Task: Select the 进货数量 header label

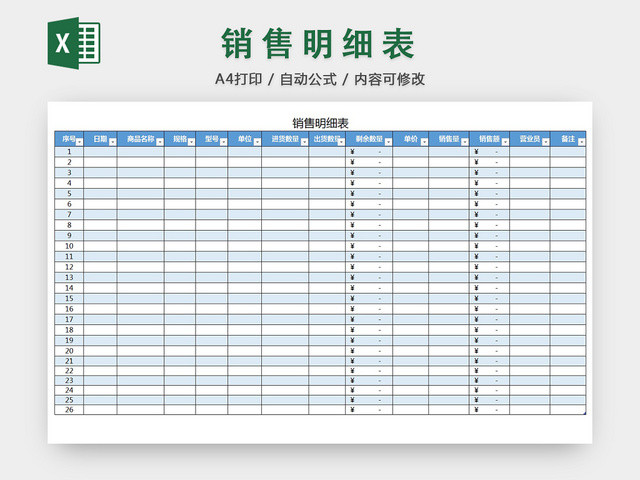Action: click(285, 139)
